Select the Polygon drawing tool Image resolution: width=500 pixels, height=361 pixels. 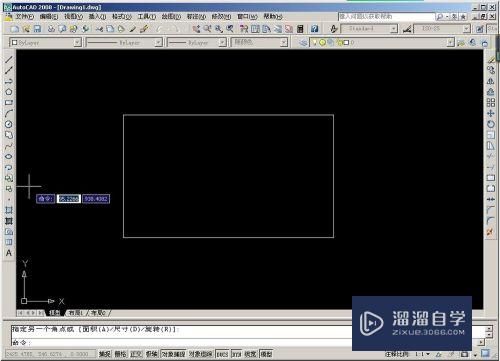[9, 92]
